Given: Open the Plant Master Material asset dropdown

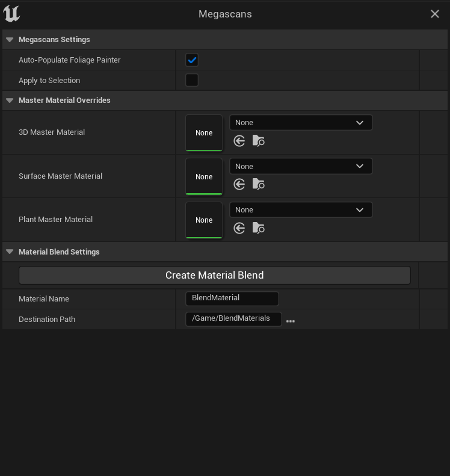Looking at the screenshot, I should coord(301,210).
